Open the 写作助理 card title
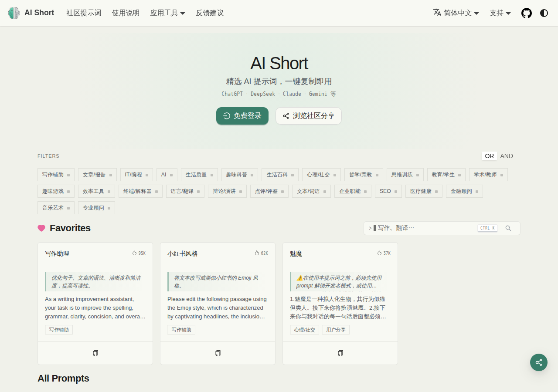The height and width of the screenshot is (392, 558). [x=57, y=253]
